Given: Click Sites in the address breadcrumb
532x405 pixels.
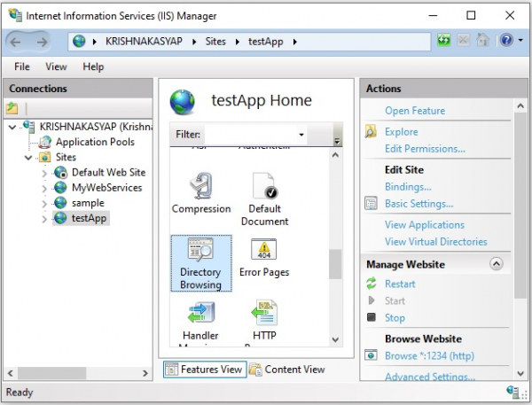Looking at the screenshot, I should point(215,42).
